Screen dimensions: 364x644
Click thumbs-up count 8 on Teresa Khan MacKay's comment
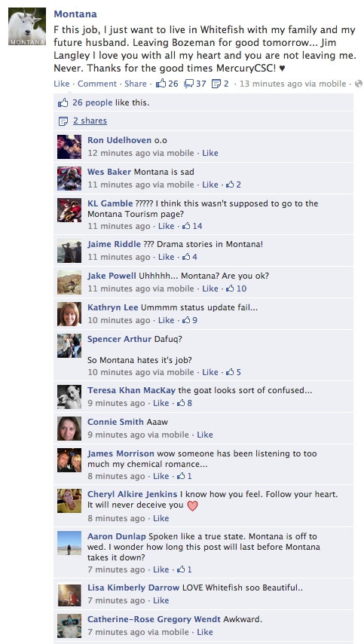pyautogui.click(x=185, y=403)
